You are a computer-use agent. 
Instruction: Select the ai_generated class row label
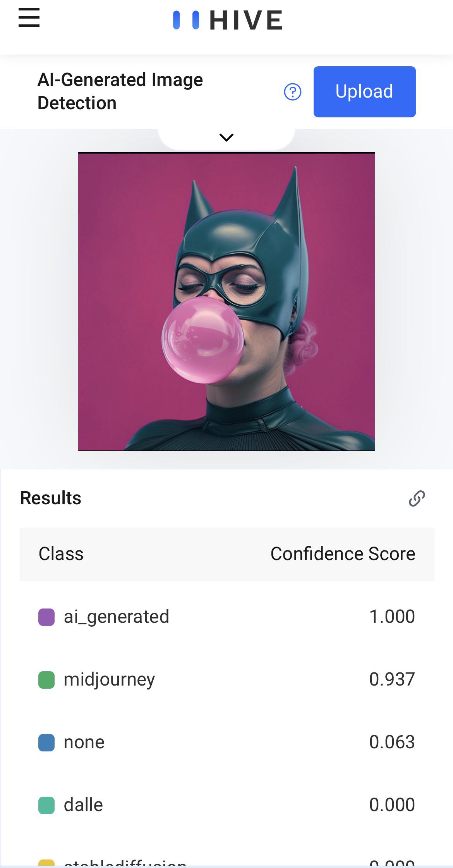pyautogui.click(x=116, y=617)
